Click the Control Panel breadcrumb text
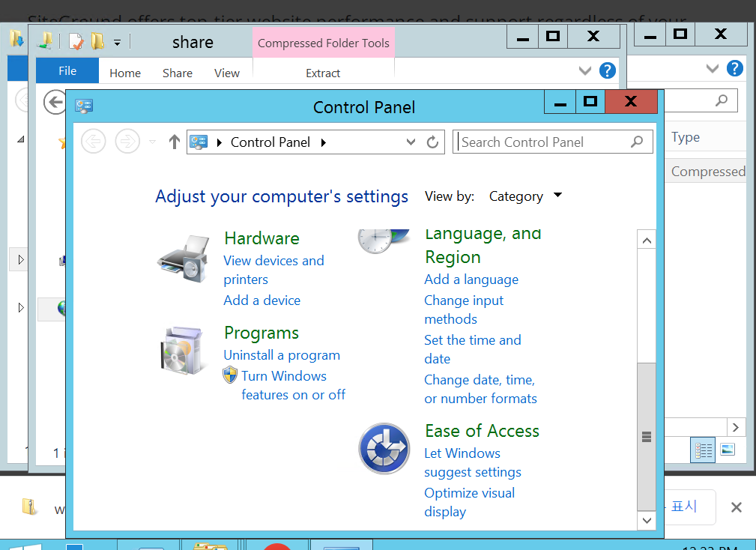Screen dimensions: 756x550 [270, 142]
